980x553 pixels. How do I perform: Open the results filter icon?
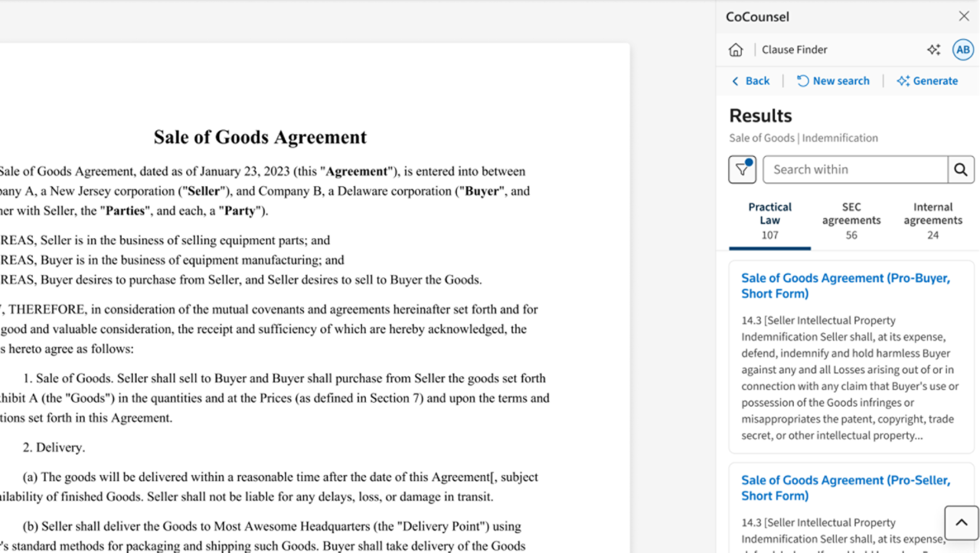pyautogui.click(x=742, y=169)
